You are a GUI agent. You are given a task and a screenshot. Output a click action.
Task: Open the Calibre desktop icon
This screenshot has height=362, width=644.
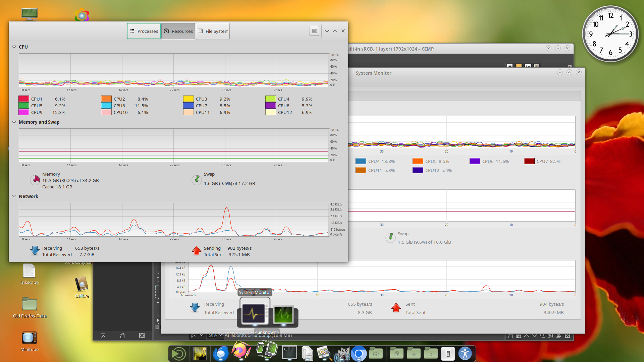pos(82,287)
